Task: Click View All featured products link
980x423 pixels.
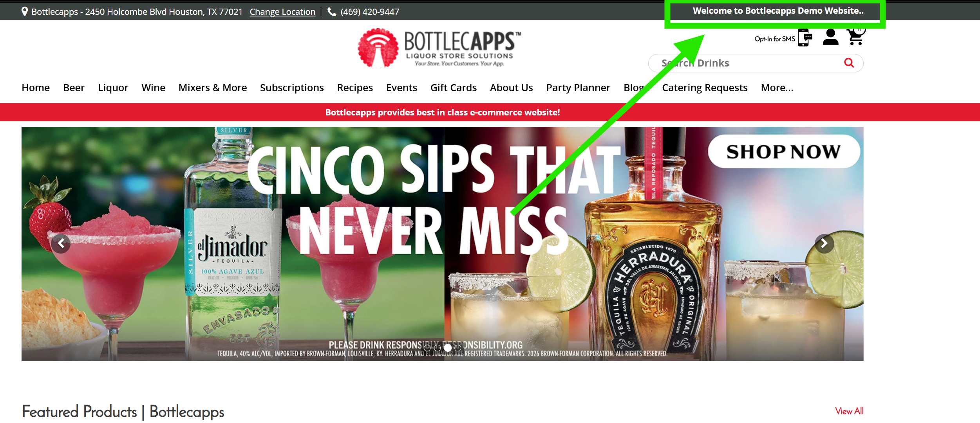Action: tap(849, 411)
